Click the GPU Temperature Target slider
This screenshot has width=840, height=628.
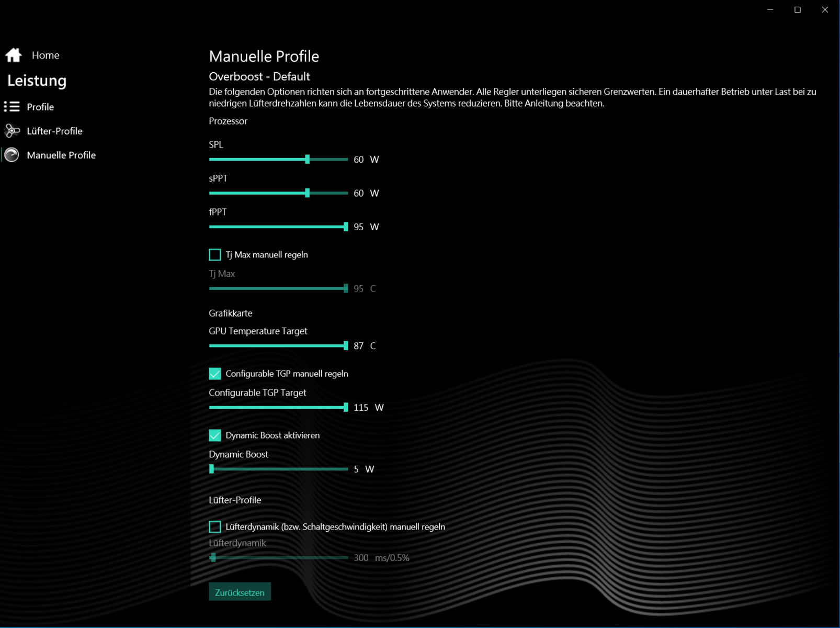[277, 346]
